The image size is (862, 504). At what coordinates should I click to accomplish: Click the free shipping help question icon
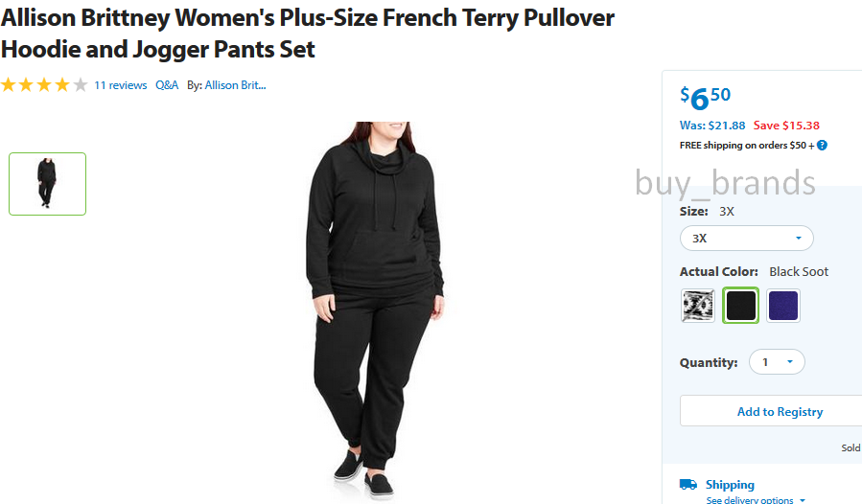tap(822, 145)
